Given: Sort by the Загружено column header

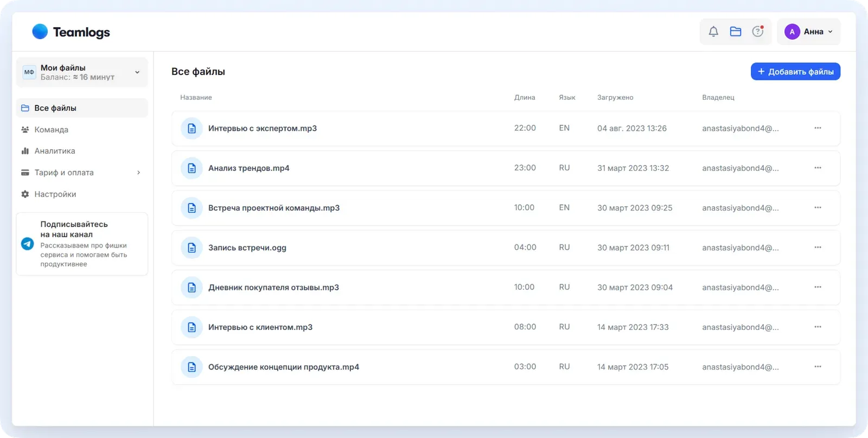Looking at the screenshot, I should pos(615,98).
